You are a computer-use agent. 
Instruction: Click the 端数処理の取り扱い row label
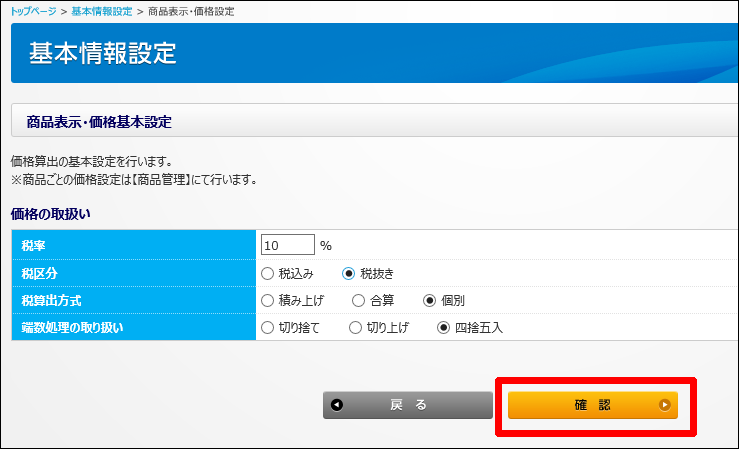tap(74, 327)
